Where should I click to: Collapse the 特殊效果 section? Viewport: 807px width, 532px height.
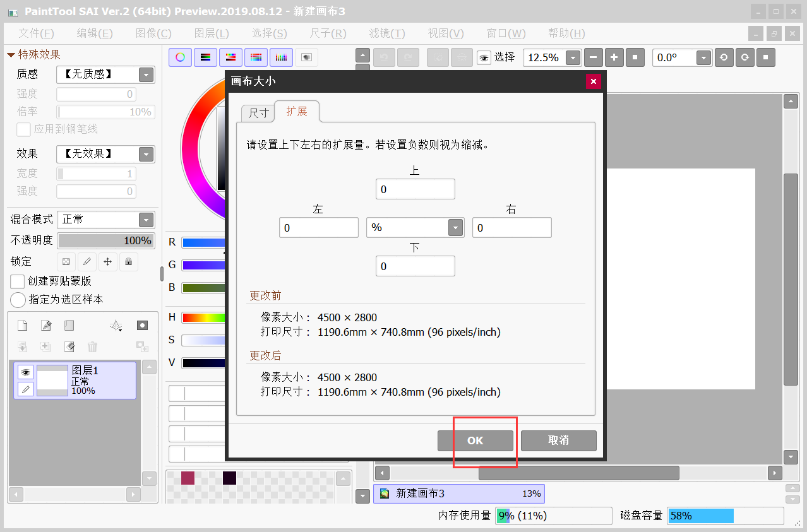tap(11, 55)
